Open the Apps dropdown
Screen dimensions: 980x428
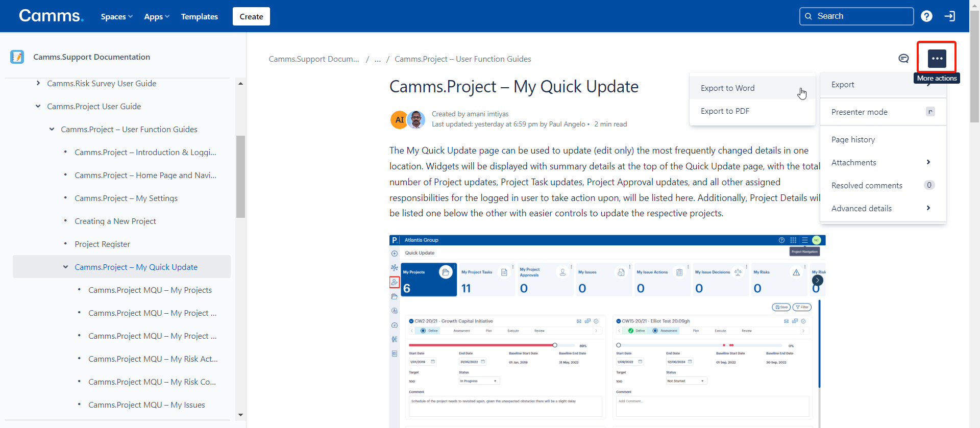point(157,16)
